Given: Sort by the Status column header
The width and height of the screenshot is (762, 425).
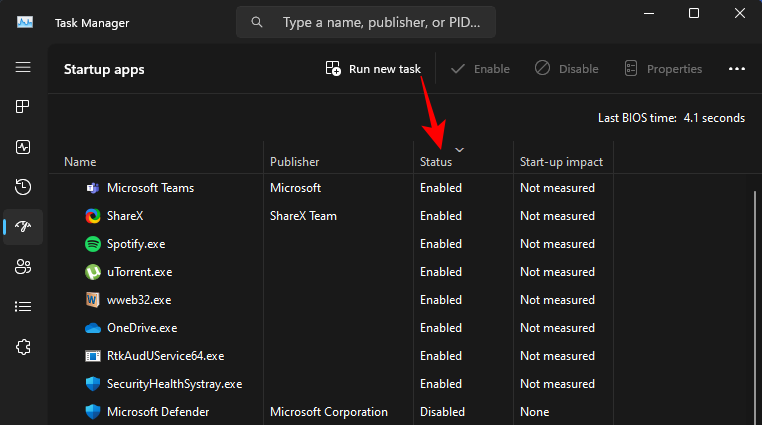Looking at the screenshot, I should [436, 162].
